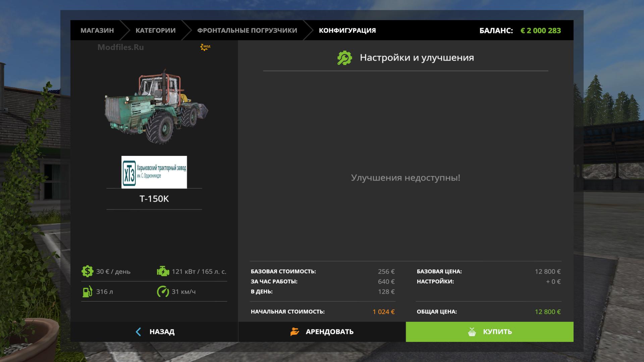The image size is (644, 362).
Task: Click the ХТЗ brand logo
Action: click(154, 172)
